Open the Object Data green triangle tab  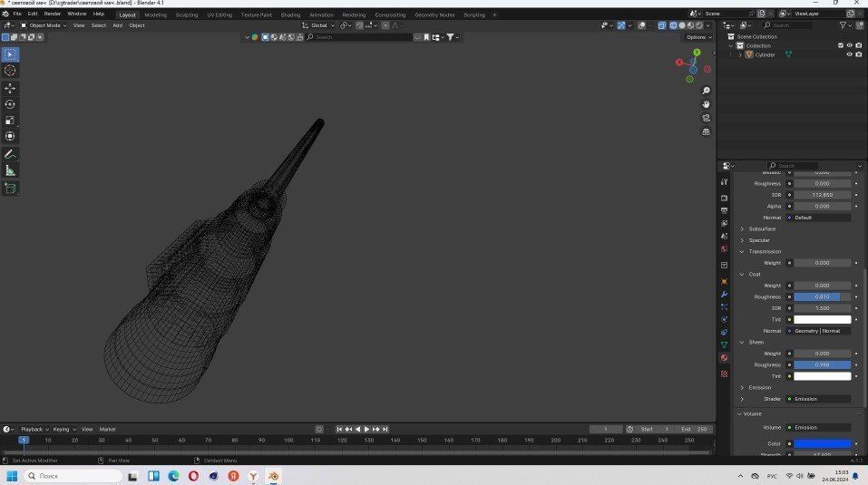[724, 345]
